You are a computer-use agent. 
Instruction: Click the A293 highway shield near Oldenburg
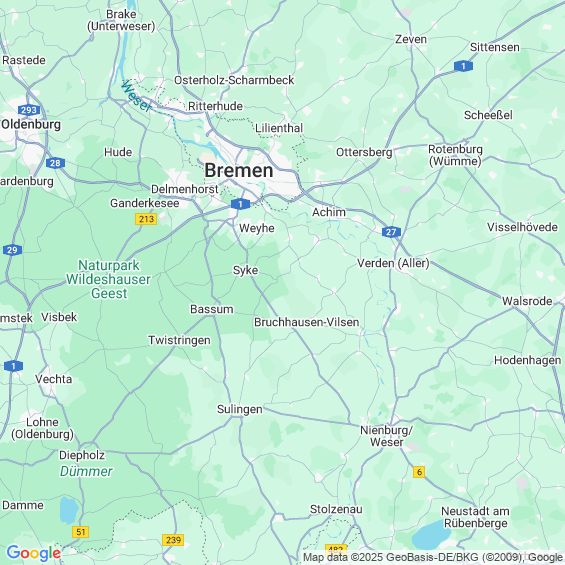click(x=29, y=110)
